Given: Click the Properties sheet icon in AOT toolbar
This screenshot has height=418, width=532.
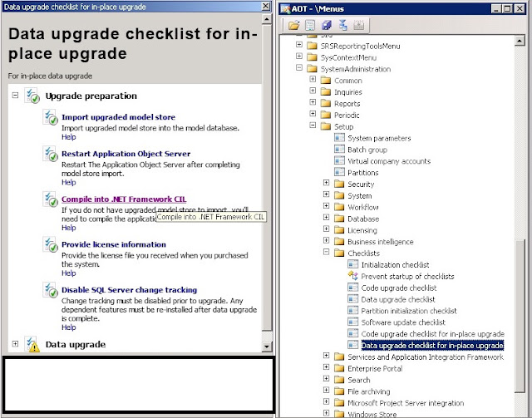Looking at the screenshot, I should pos(310,25).
